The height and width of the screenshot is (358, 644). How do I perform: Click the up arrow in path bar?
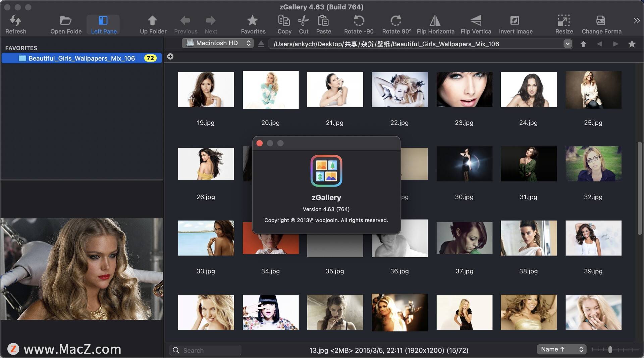(x=583, y=44)
